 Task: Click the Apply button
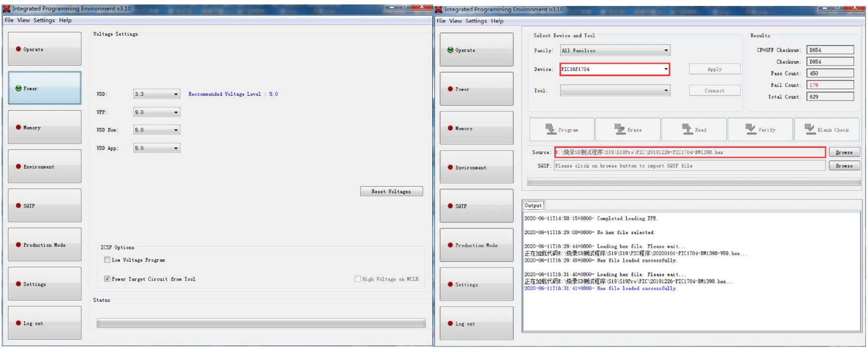coord(715,69)
